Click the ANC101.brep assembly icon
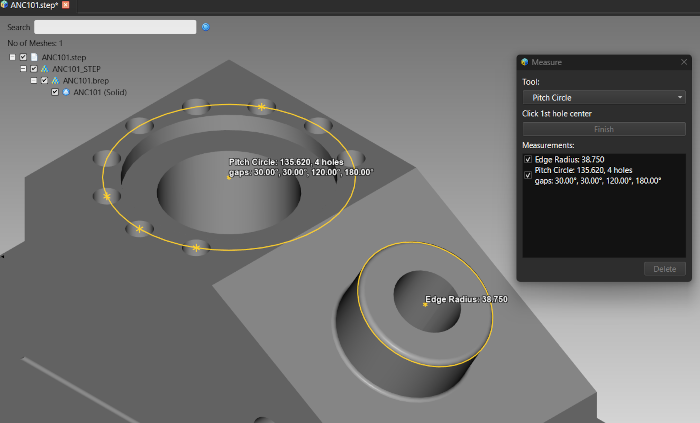700x423 pixels. click(55, 80)
